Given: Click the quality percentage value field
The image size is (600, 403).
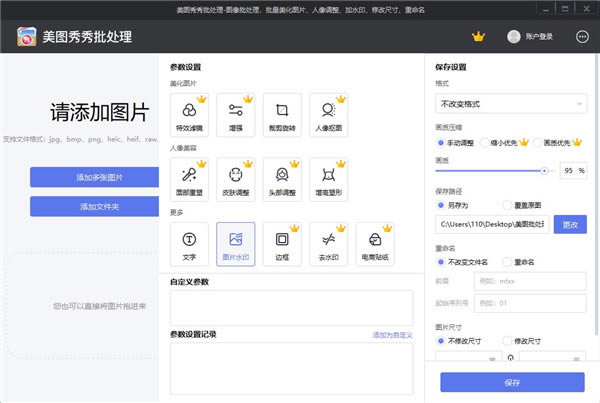Looking at the screenshot, I should click(x=573, y=171).
